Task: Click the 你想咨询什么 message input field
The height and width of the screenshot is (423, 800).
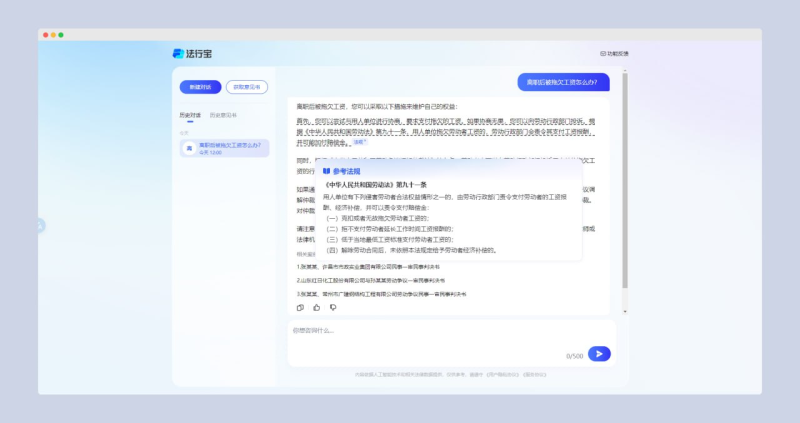Action: 420,330
